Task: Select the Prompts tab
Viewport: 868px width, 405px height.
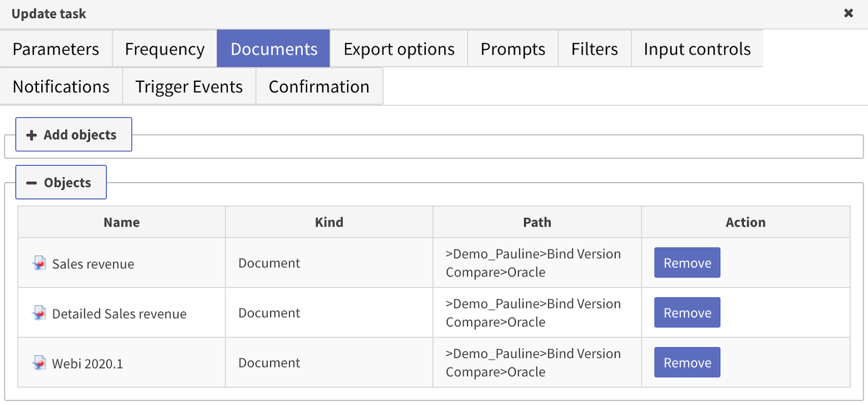Action: (512, 49)
